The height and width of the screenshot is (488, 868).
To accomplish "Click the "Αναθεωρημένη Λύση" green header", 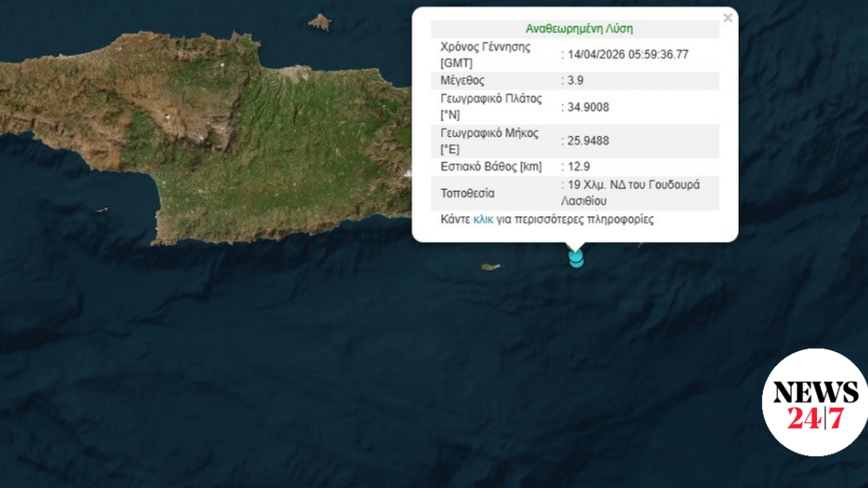I will coord(579,29).
